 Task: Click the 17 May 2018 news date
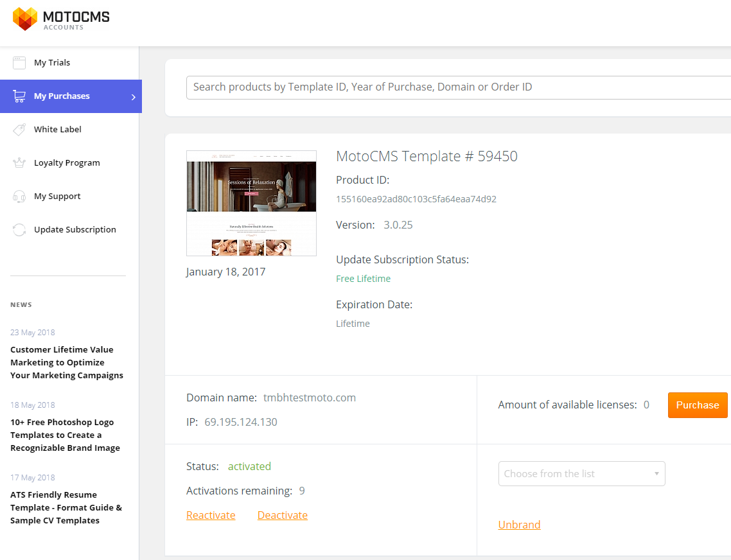click(x=33, y=477)
